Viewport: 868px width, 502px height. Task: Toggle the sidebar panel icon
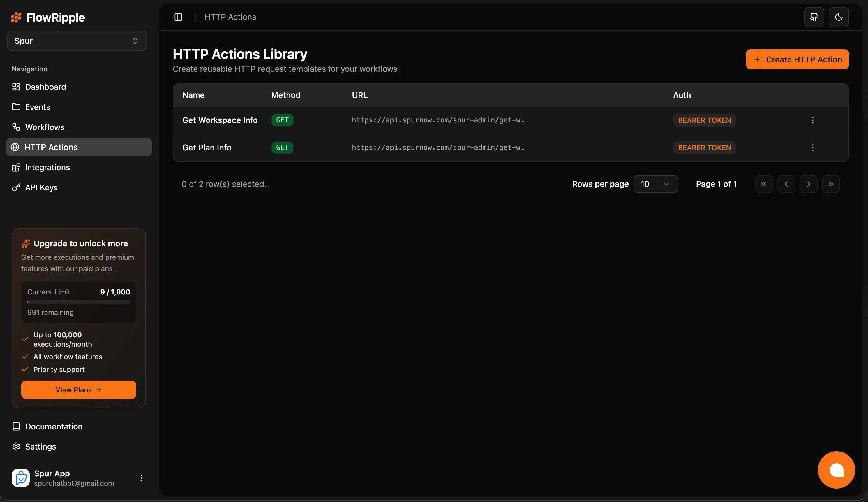[x=178, y=17]
